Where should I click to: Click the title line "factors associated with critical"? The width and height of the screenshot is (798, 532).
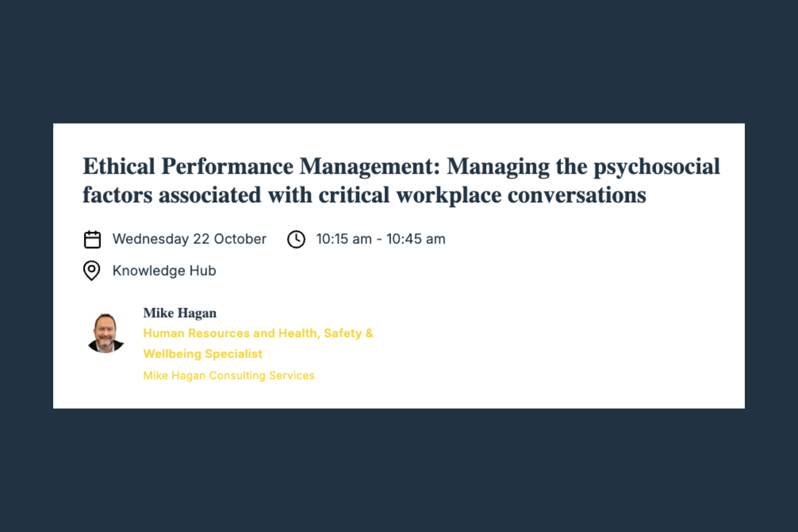[237, 195]
